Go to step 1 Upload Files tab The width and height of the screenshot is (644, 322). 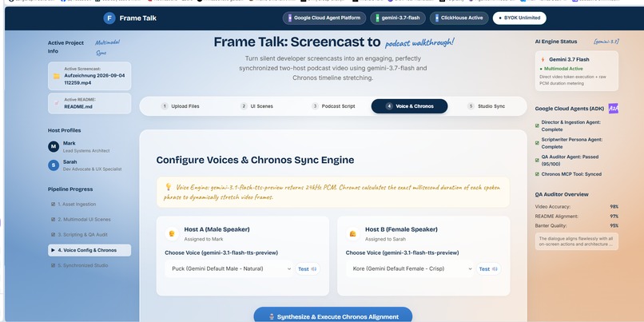click(x=181, y=106)
